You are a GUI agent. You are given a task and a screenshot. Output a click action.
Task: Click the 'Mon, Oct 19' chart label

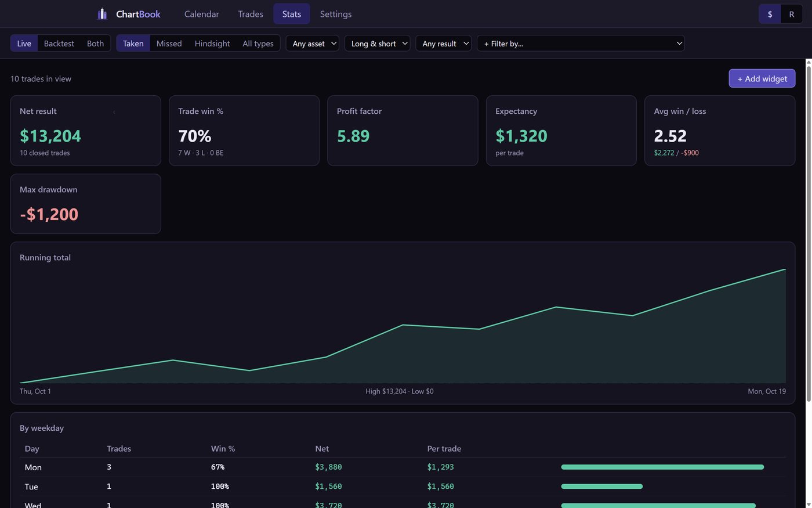coord(767,391)
